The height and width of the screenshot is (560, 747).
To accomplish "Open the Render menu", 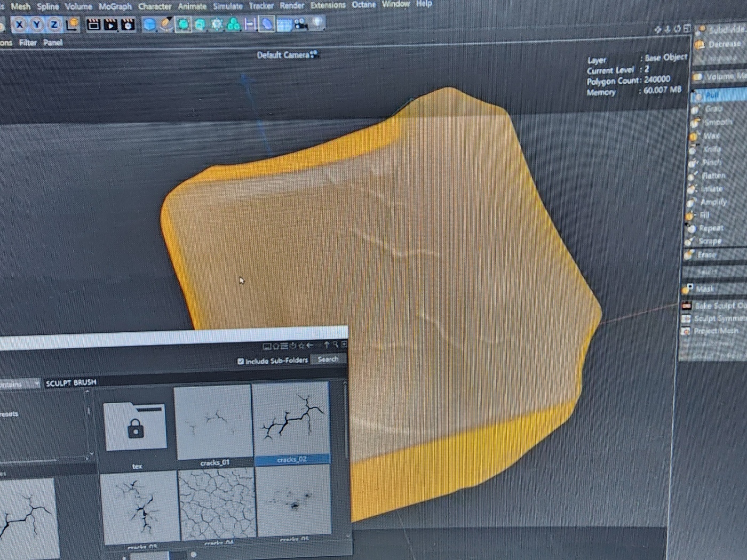I will [x=292, y=6].
